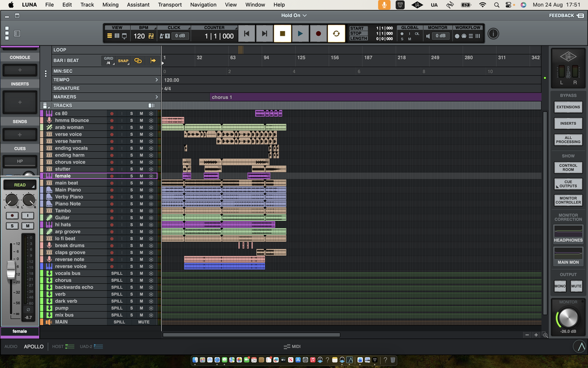Viewport: 588px width, 368px height.
Task: Open the LUNA application menu
Action: pyautogui.click(x=29, y=5)
